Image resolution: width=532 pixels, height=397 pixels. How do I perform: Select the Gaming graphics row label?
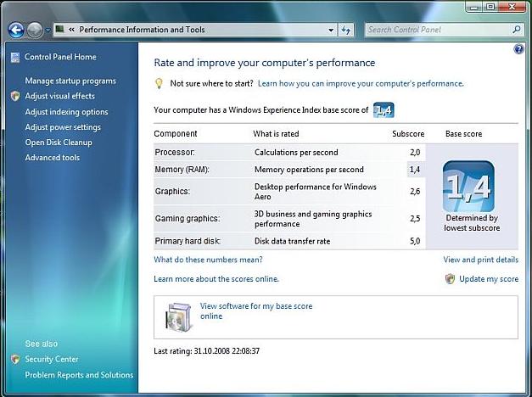(188, 219)
